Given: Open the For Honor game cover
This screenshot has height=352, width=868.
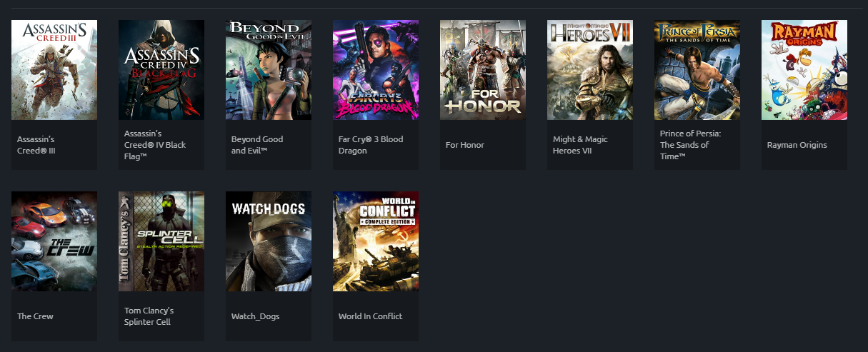Looking at the screenshot, I should (483, 70).
